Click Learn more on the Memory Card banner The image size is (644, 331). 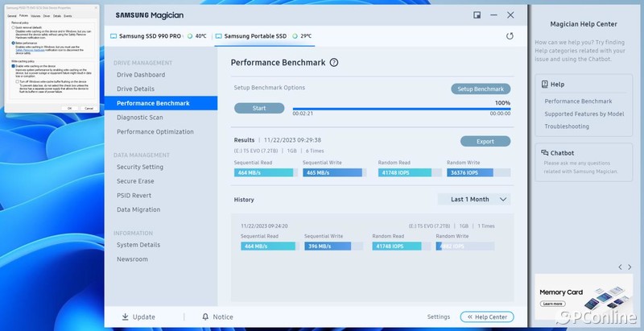click(x=552, y=304)
